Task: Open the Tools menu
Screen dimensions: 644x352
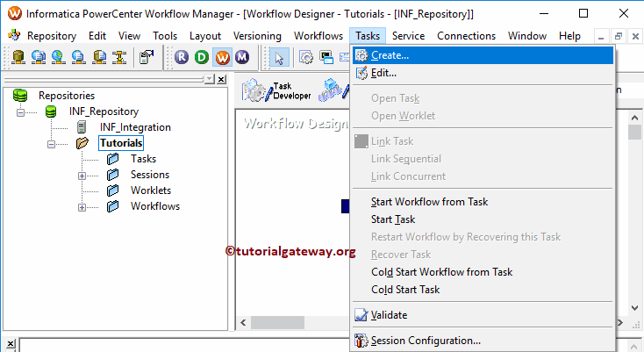Action: pyautogui.click(x=165, y=36)
